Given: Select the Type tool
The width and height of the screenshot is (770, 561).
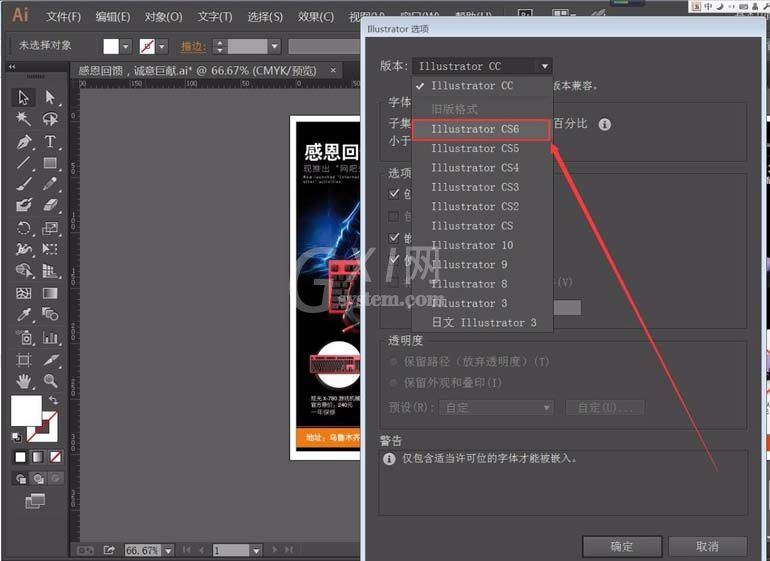Looking at the screenshot, I should point(50,141).
